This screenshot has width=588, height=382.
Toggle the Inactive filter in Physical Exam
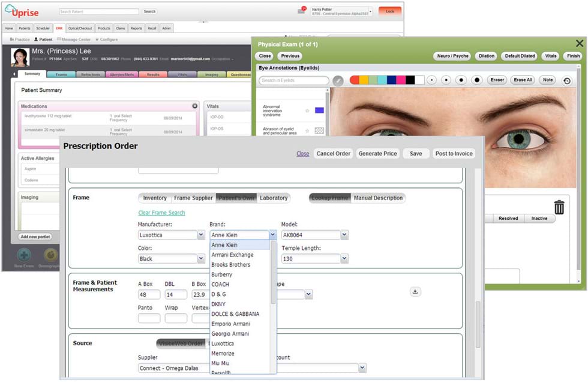tap(539, 219)
